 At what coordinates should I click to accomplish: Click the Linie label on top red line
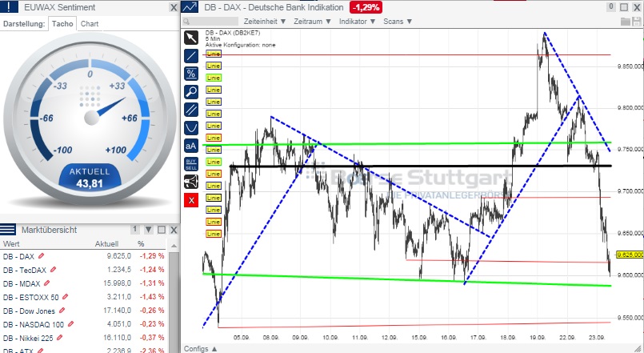(213, 54)
